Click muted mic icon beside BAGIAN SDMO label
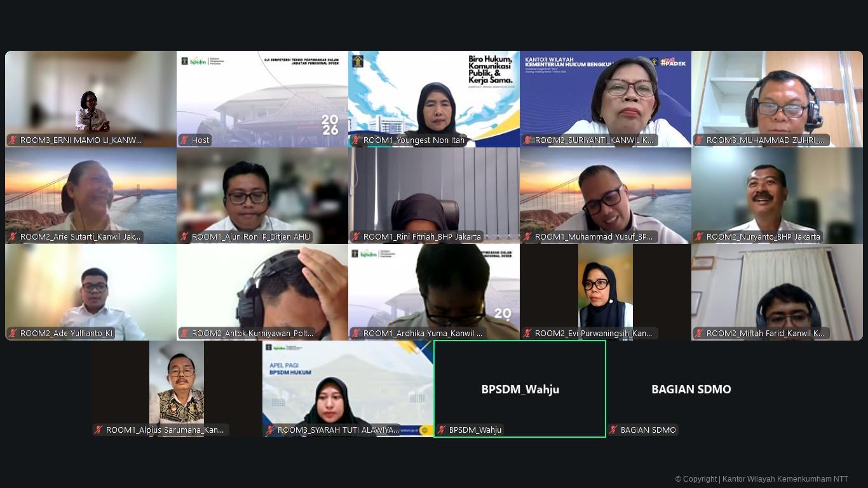Viewport: 868px width, 488px height. [x=613, y=430]
